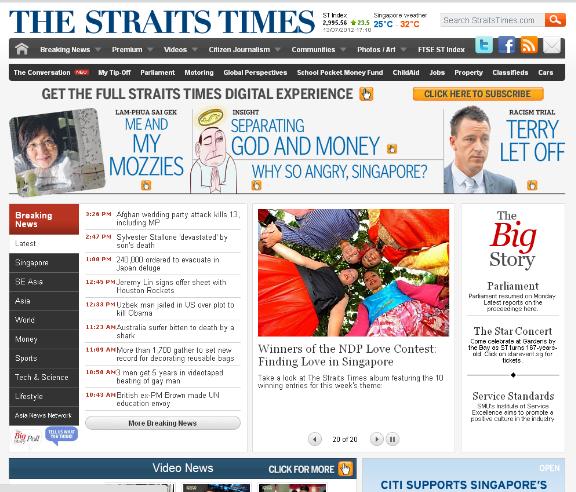Screen dimensions: 576x492
Task: Open Winners of the NDP Love Contest headline
Action: point(347,355)
